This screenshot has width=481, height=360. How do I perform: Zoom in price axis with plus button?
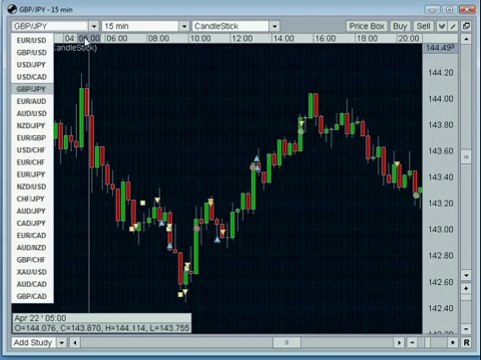coord(466,288)
